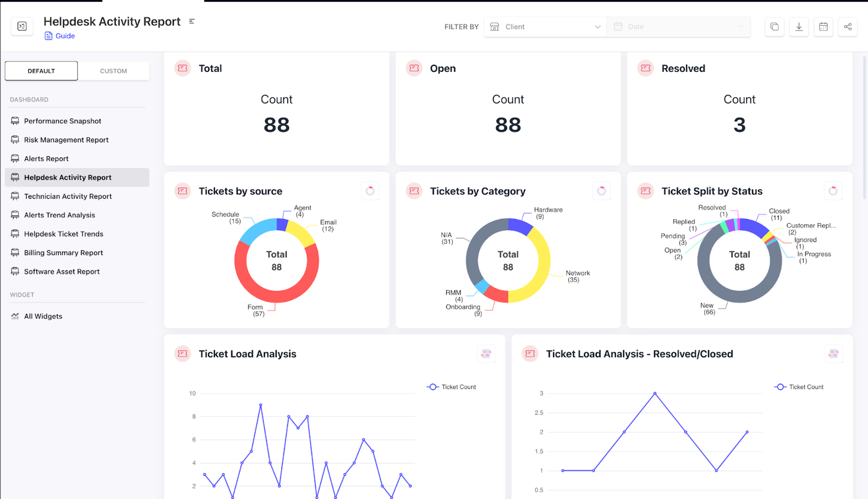
Task: Click the download report icon
Action: pos(799,26)
